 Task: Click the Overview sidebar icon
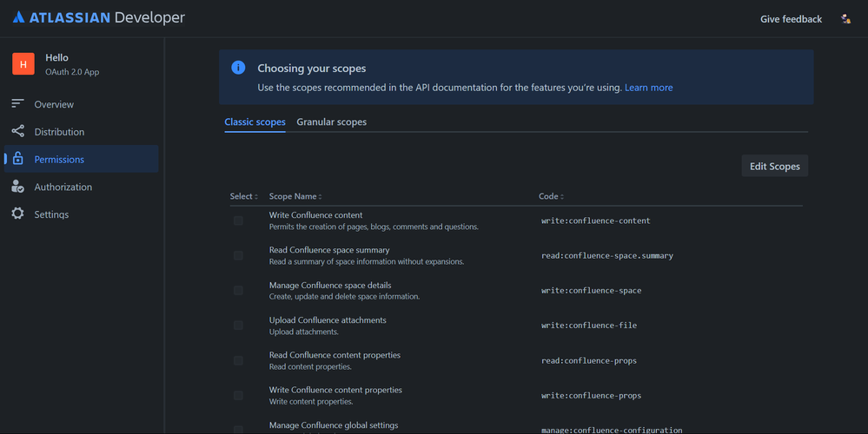tap(17, 104)
